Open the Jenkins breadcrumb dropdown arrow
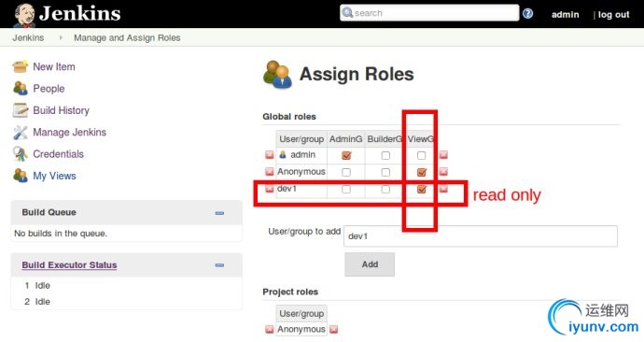The height and width of the screenshot is (342, 644). pyautogui.click(x=61, y=37)
